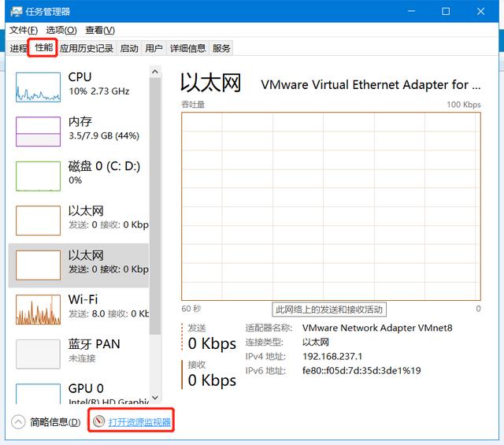Select the Wi-Fi activity graph thumbnail
504x445 pixels.
click(x=38, y=310)
